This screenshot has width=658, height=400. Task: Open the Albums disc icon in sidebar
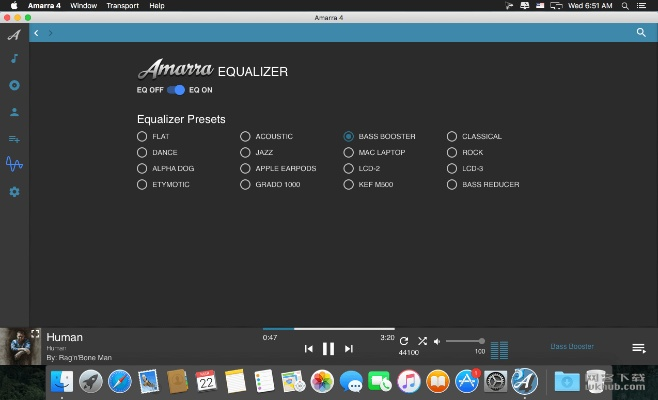[x=14, y=85]
